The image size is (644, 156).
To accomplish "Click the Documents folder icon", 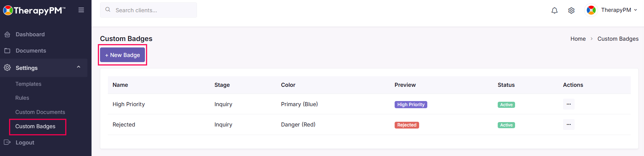I will tap(7, 51).
